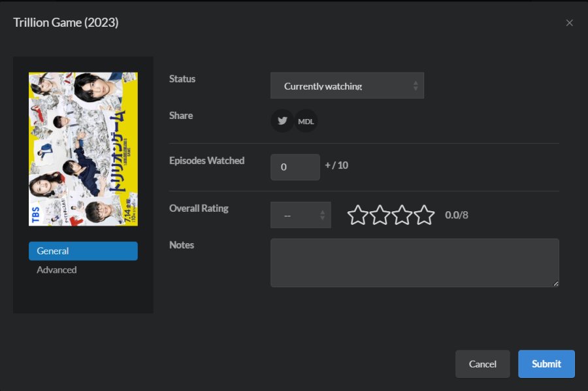The height and width of the screenshot is (391, 588).
Task: Pick the fourth rating star
Action: (424, 215)
